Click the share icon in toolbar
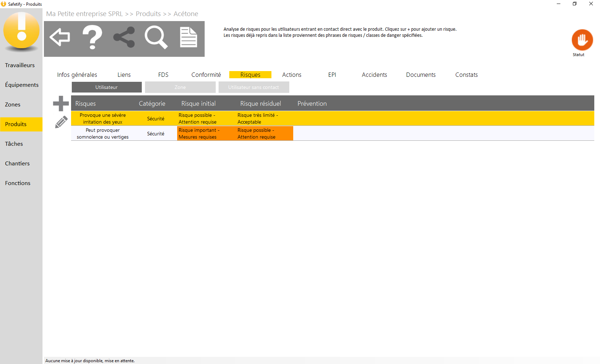Image resolution: width=600 pixels, height=364 pixels. tap(124, 37)
